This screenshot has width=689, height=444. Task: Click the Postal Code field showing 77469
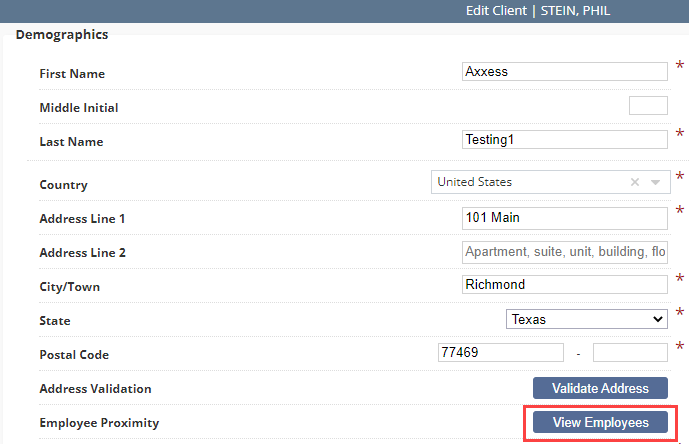coord(500,353)
